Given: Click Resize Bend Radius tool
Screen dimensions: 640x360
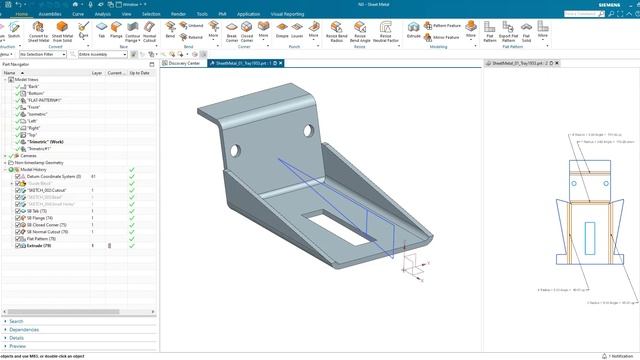Looking at the screenshot, I should pyautogui.click(x=337, y=32).
